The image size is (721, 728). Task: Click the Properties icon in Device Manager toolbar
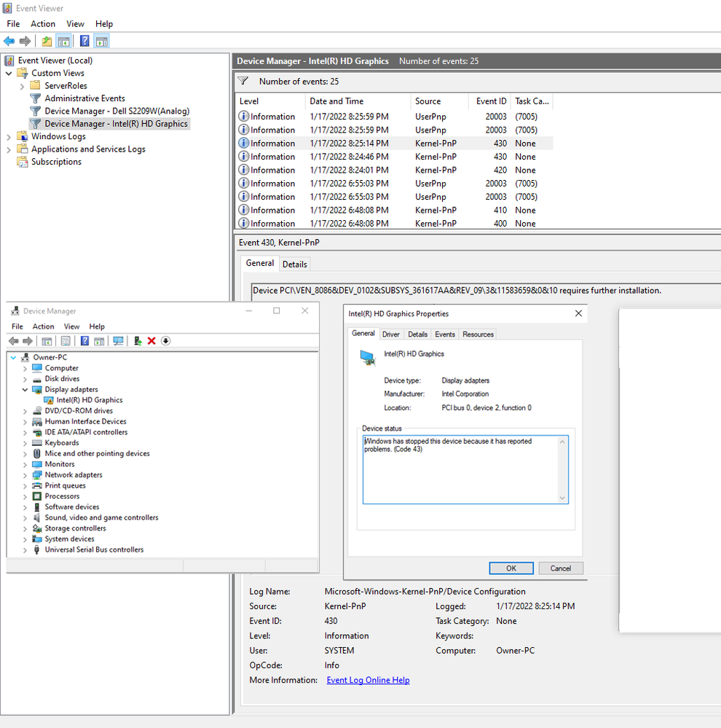[66, 341]
